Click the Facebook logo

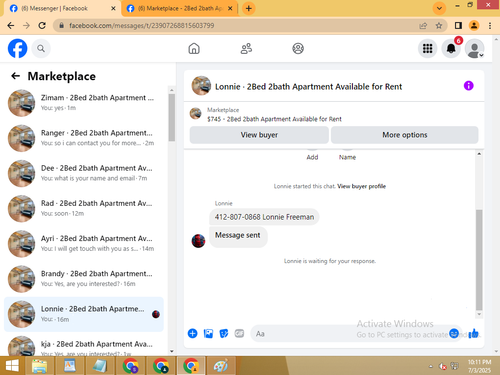(x=17, y=48)
